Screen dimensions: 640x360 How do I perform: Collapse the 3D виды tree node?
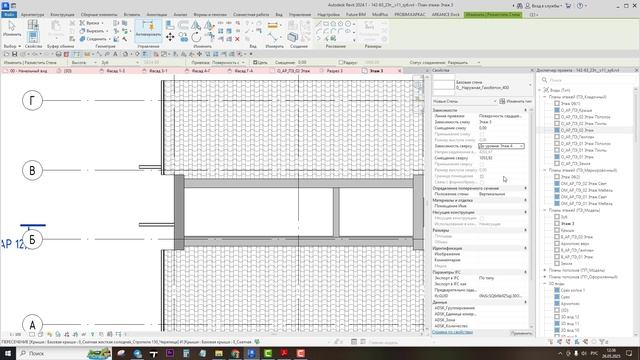coord(545,283)
